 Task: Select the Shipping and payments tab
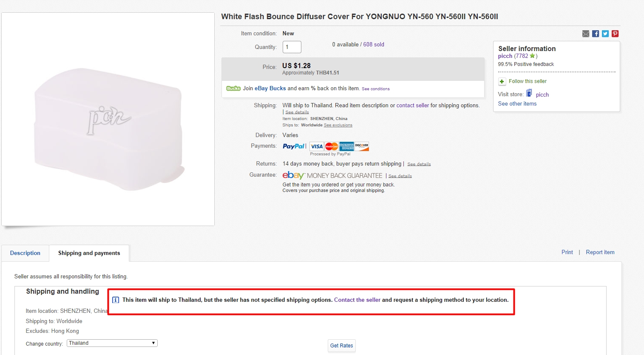pyautogui.click(x=89, y=253)
